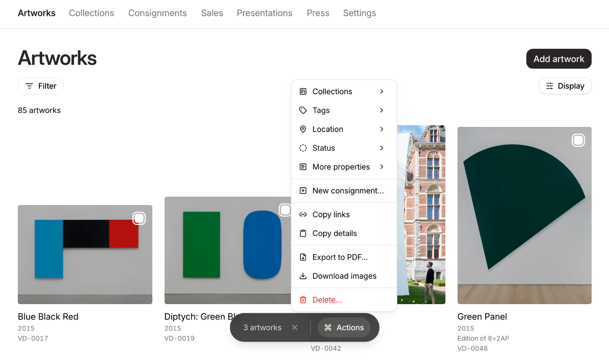Open the Settings tab

tap(360, 13)
